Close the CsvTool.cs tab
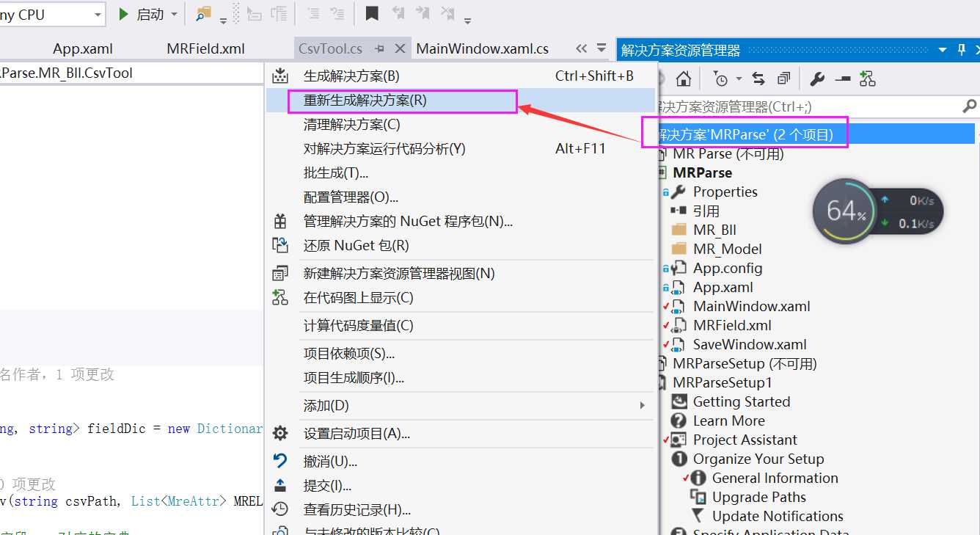Viewport: 980px width, 535px height. 400,48
